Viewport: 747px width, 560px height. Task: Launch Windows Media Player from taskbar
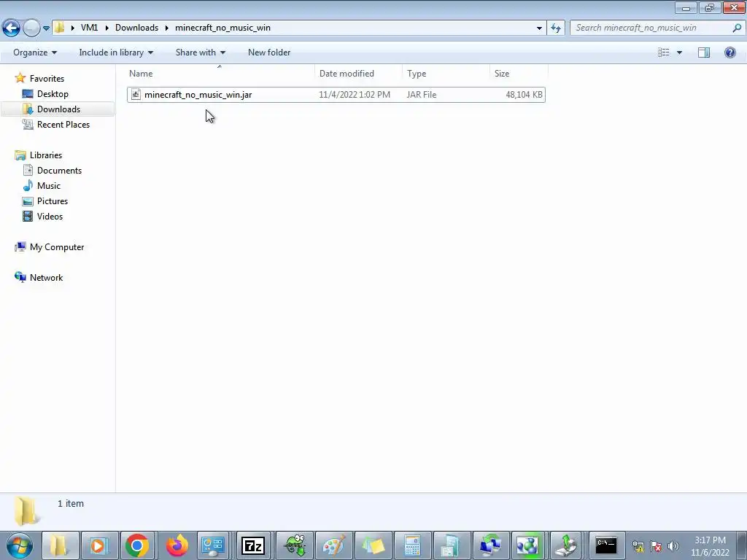[x=98, y=545]
